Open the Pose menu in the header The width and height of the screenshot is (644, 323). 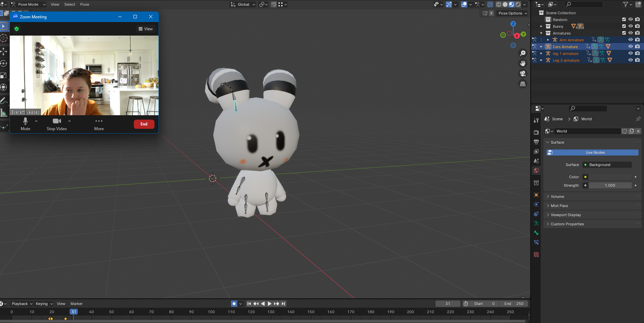click(84, 4)
